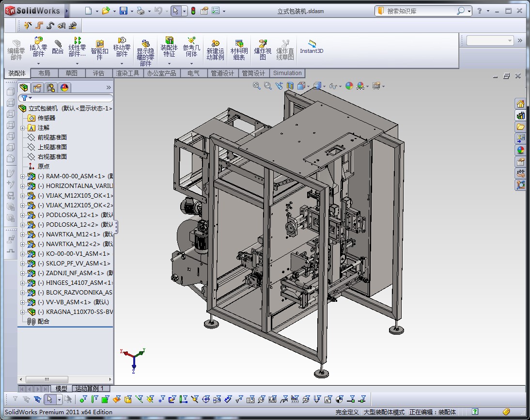Open the 插入零部件 dropdown arrow

click(38, 63)
